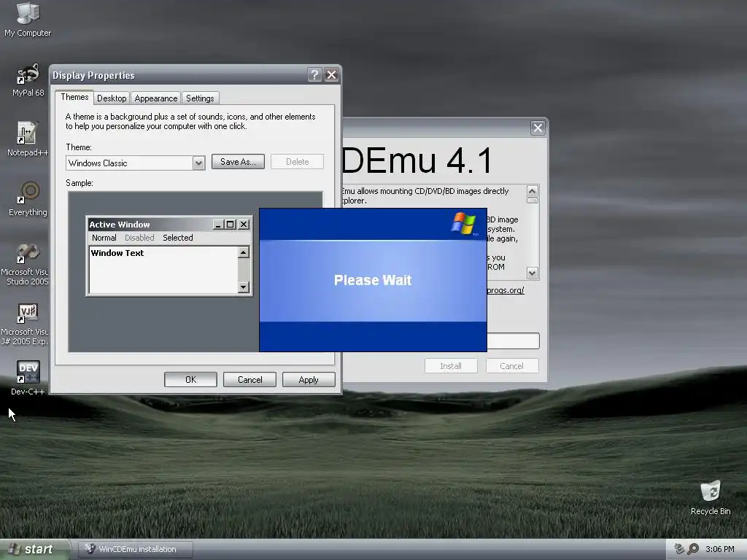Switch to the Settings tab
747x560 pixels.
tap(200, 98)
